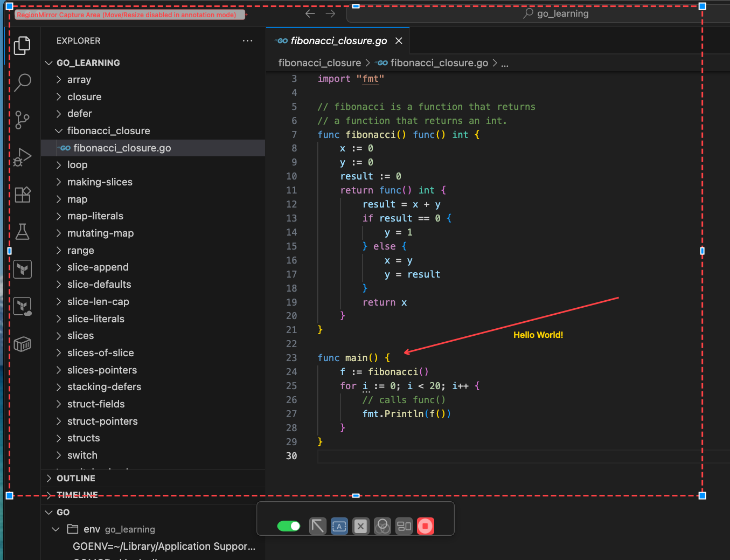
Task: Click the go back navigation arrow
Action: click(310, 13)
